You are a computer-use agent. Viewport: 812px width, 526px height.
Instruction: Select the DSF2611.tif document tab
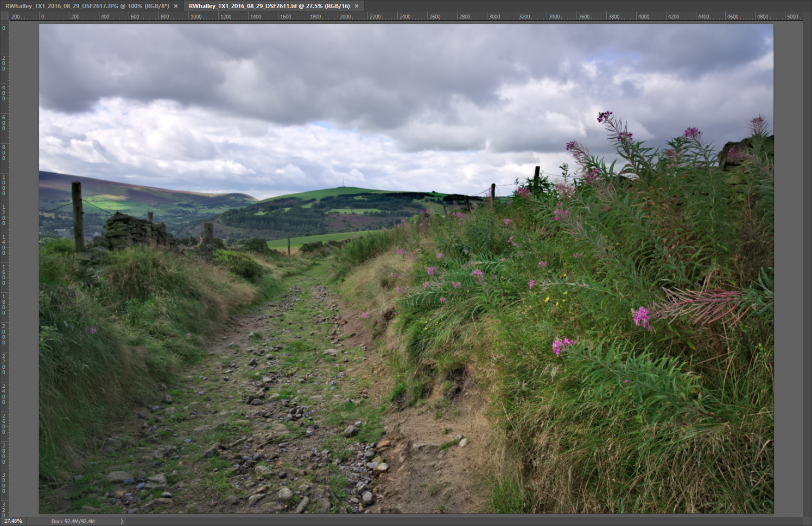(x=269, y=6)
